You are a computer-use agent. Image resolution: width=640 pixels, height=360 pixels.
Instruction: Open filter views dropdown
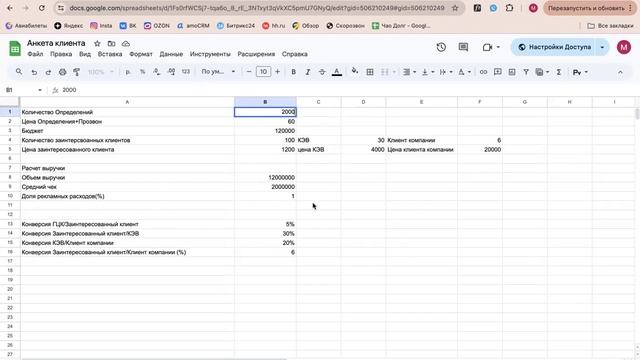[542, 72]
